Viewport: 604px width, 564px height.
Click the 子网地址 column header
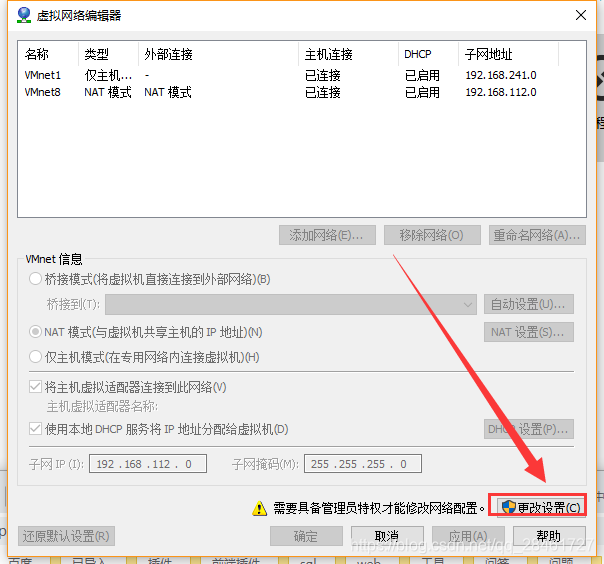(x=508, y=54)
